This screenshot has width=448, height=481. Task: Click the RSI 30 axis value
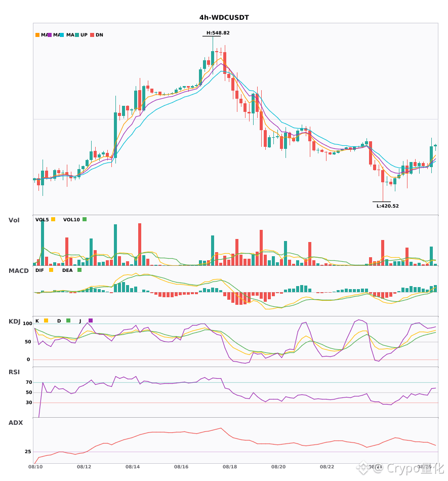click(x=29, y=403)
